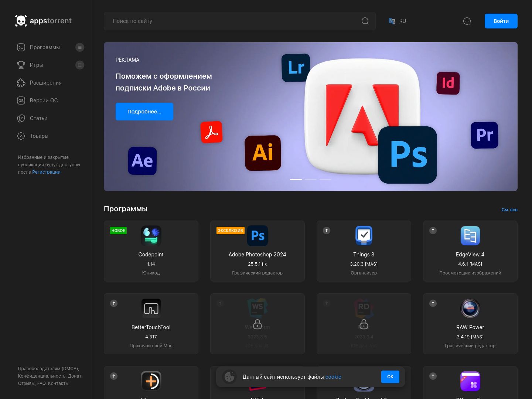Image resolution: width=532 pixels, height=399 pixels.
Task: Open the Статьи sidebar section
Action: 38,118
